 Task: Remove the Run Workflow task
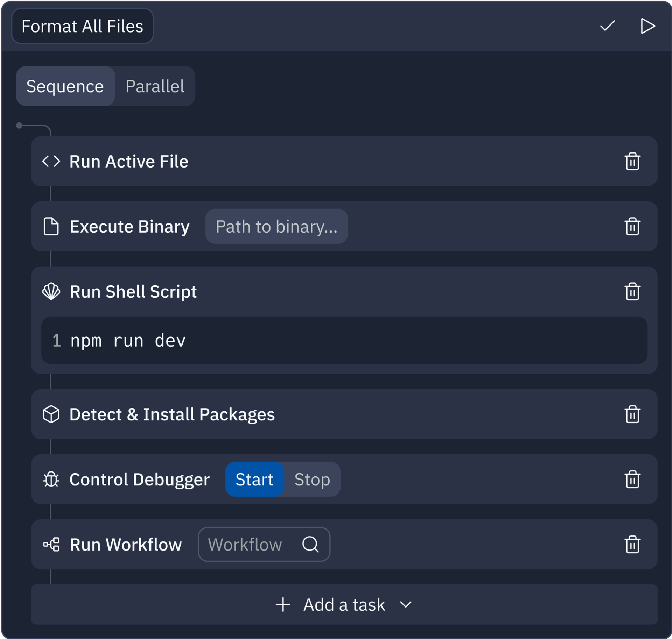pyautogui.click(x=632, y=545)
